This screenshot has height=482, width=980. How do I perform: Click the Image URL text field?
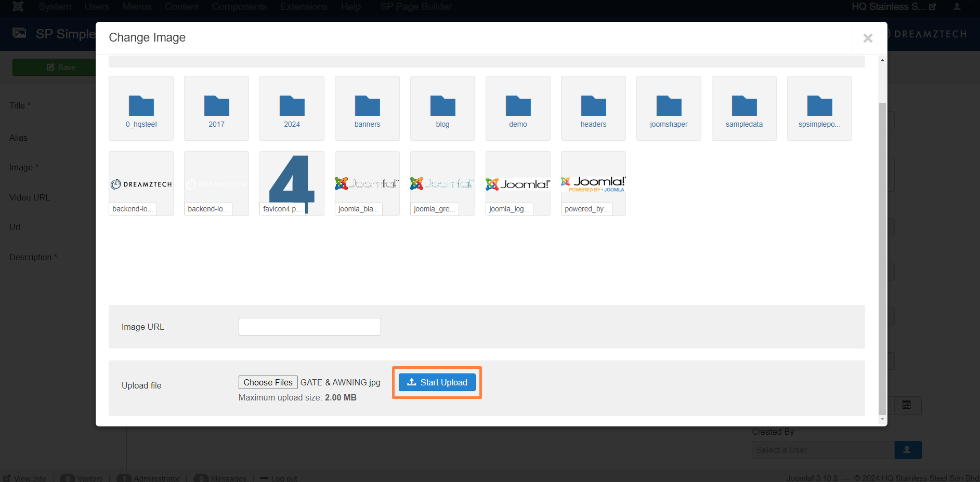coord(309,327)
